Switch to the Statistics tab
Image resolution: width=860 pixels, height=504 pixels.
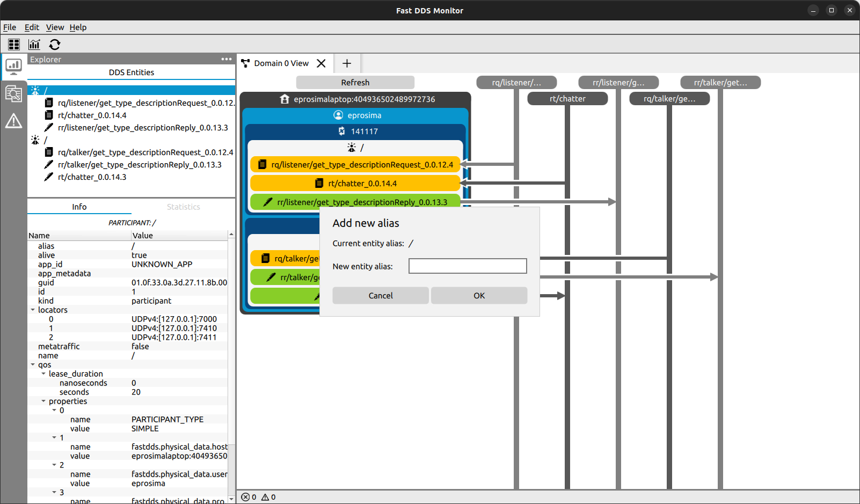[183, 207]
